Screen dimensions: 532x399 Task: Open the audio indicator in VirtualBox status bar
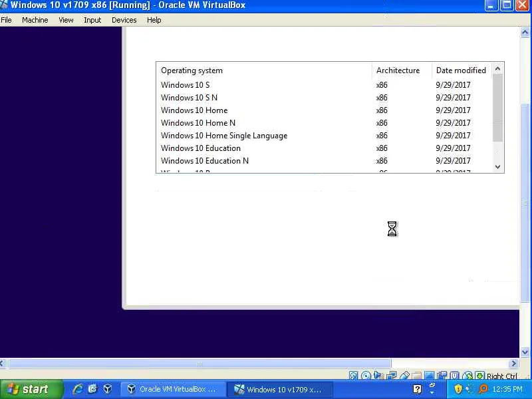pyautogui.click(x=378, y=375)
